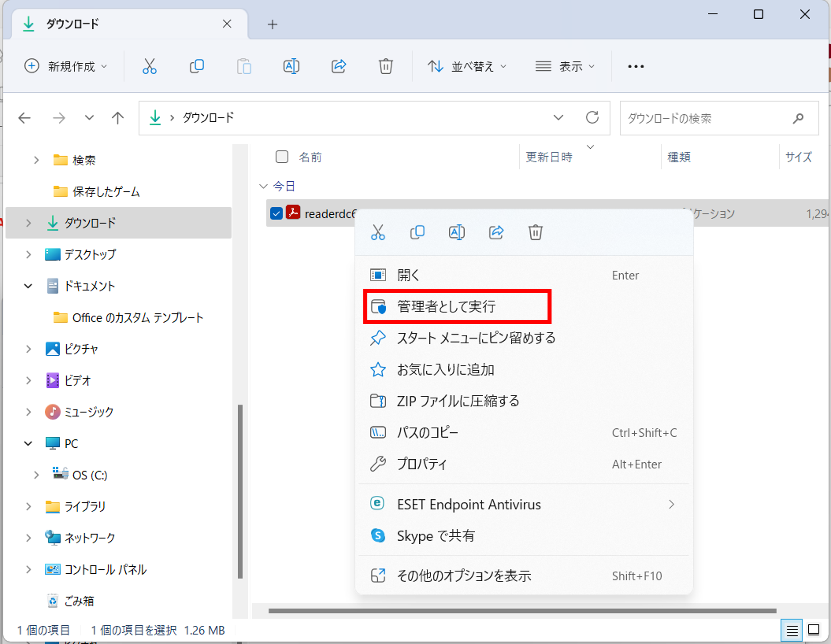Image resolution: width=831 pixels, height=644 pixels.
Task: Go up one folder level arrow
Action: click(x=118, y=118)
